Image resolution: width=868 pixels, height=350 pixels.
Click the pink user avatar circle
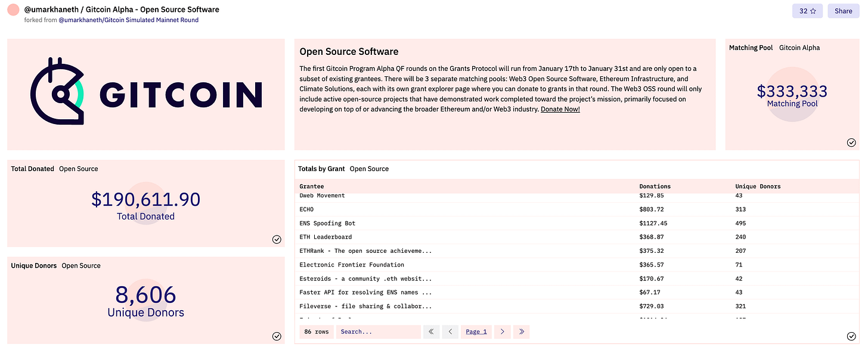click(14, 10)
